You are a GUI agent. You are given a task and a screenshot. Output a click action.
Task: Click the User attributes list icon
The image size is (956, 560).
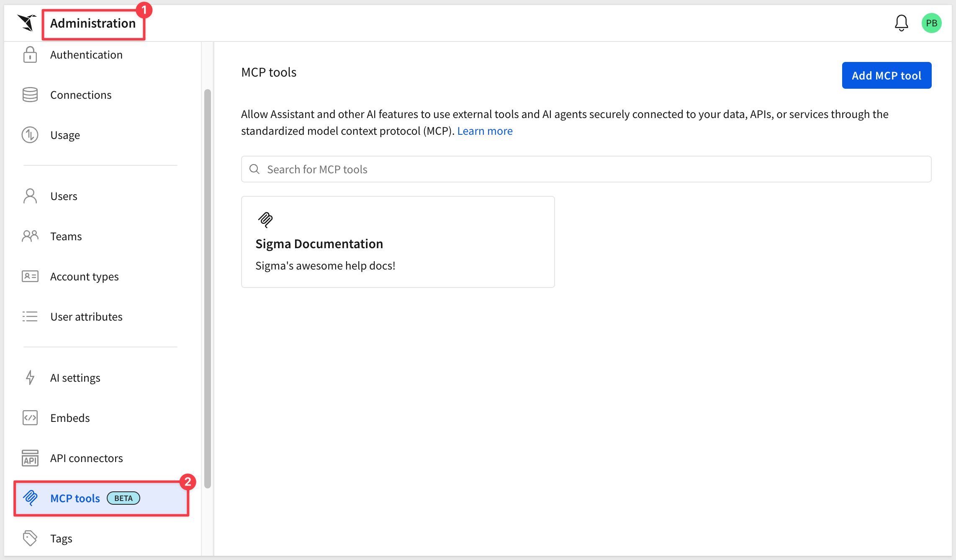(x=30, y=317)
